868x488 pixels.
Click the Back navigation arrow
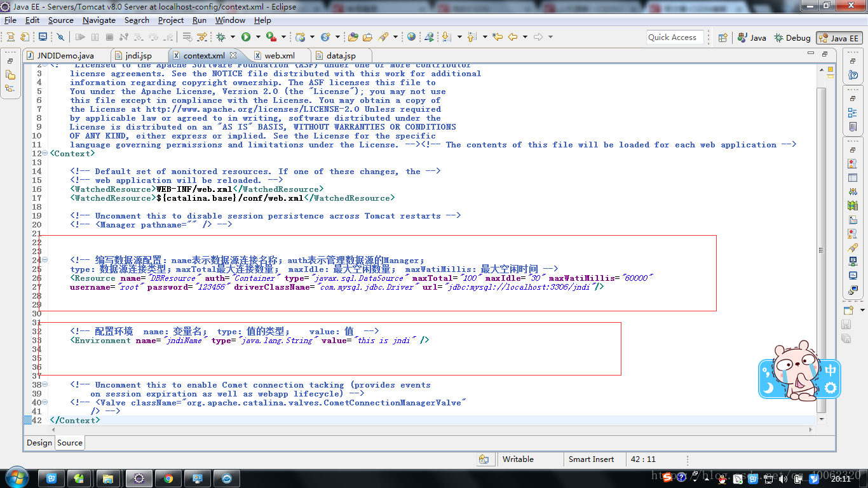(512, 37)
